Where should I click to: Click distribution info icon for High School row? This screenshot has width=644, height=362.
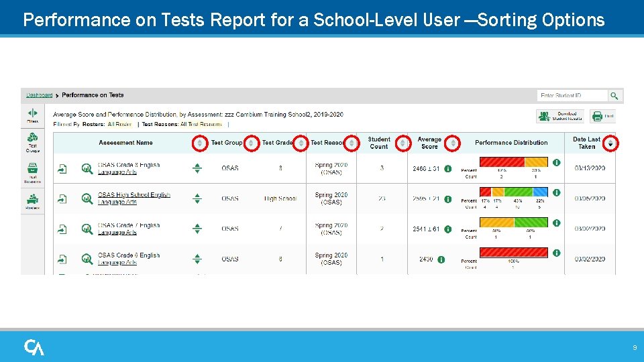tap(557, 192)
